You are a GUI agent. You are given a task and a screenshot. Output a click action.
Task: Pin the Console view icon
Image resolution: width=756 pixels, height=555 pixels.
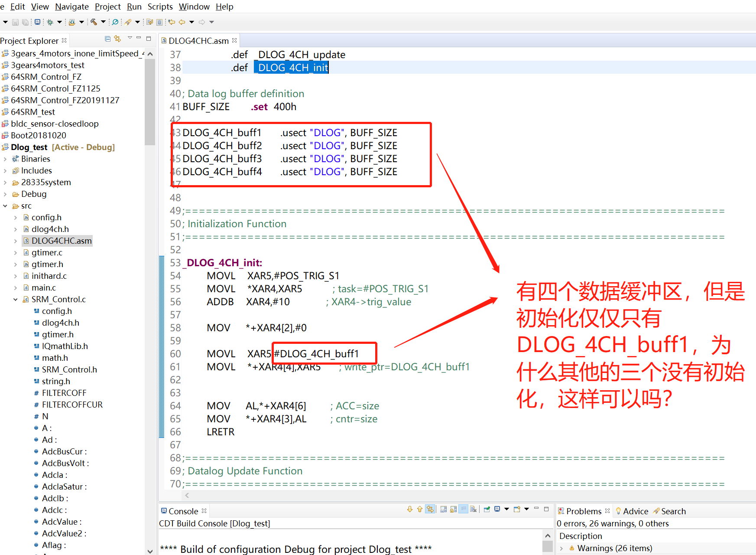(487, 509)
